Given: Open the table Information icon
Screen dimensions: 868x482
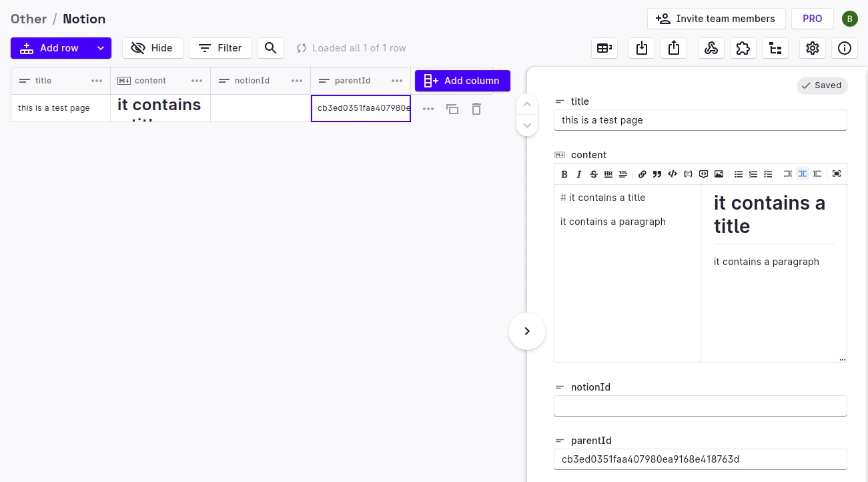Looking at the screenshot, I should [x=845, y=48].
